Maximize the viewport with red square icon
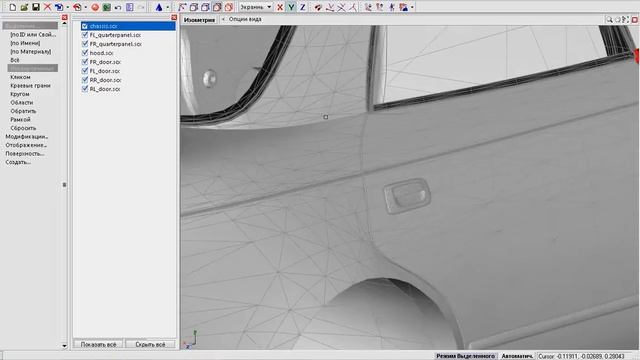 pos(635,19)
